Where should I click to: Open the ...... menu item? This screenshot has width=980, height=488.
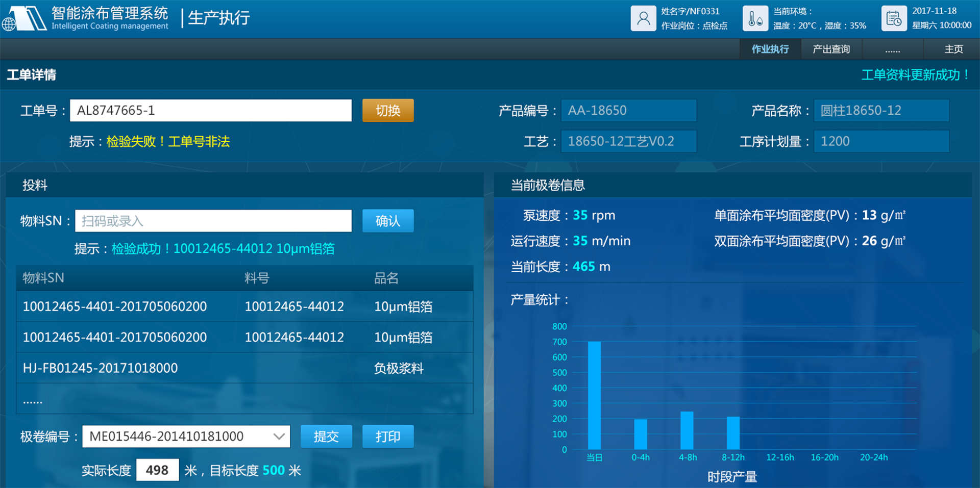click(892, 49)
